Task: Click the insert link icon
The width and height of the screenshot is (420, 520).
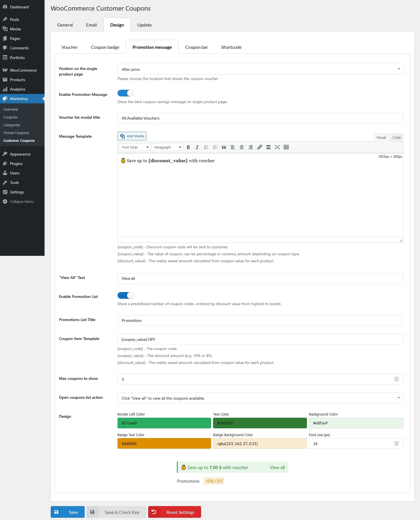Action: point(259,147)
